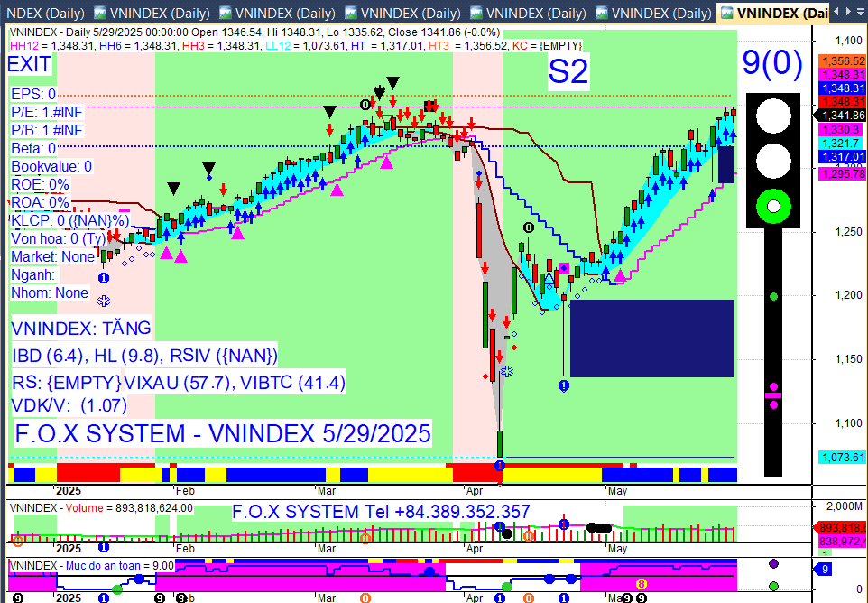The width and height of the screenshot is (868, 603).
Task: Click the blue 1,317.01 price label
Action: 843,157
